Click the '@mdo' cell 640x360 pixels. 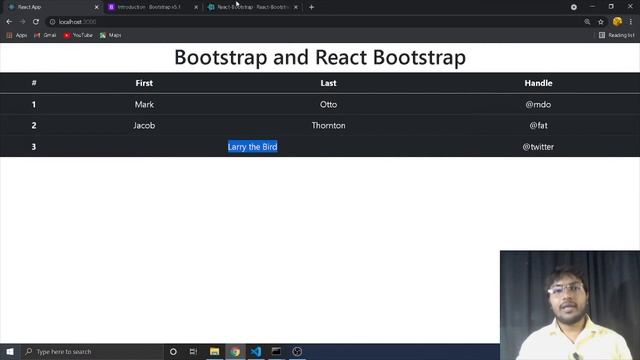pyautogui.click(x=538, y=104)
